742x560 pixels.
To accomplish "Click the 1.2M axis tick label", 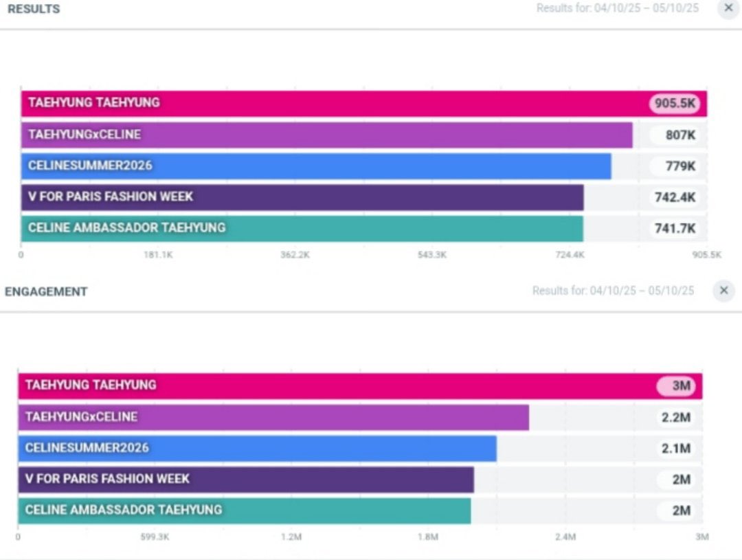I will coord(291,537).
